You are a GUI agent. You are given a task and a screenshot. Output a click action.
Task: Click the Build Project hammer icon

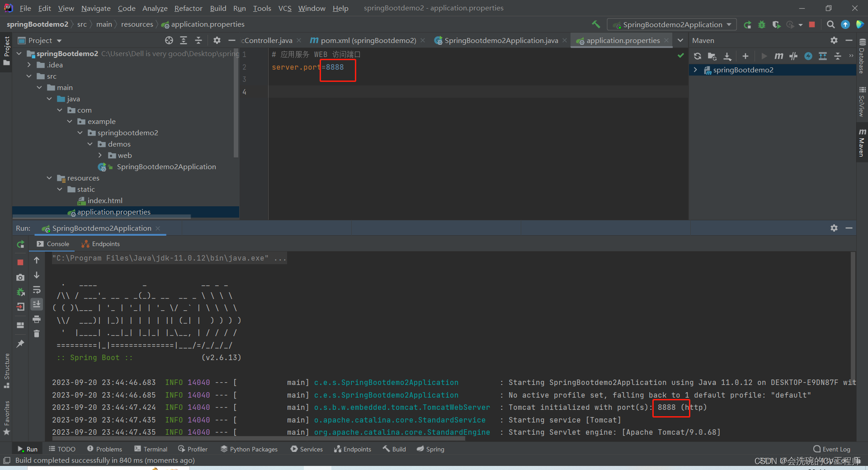pos(596,24)
